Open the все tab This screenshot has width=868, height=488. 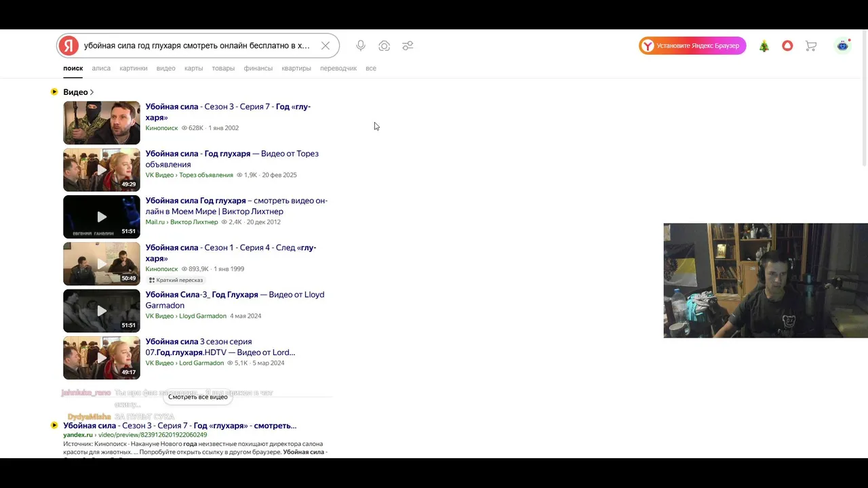pyautogui.click(x=371, y=68)
